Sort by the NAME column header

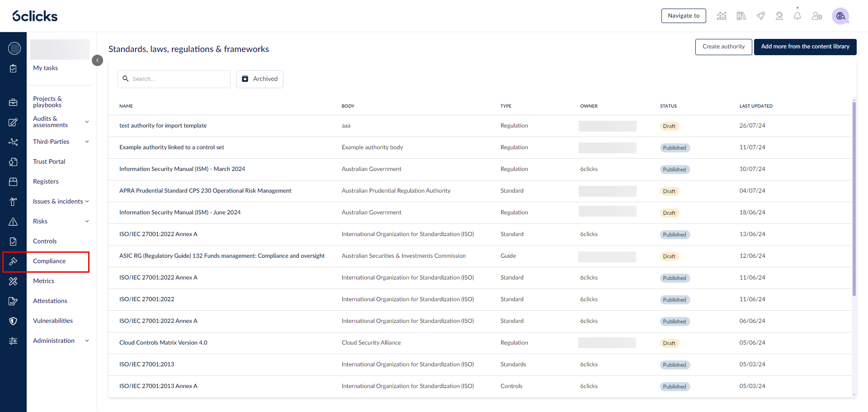coord(126,106)
